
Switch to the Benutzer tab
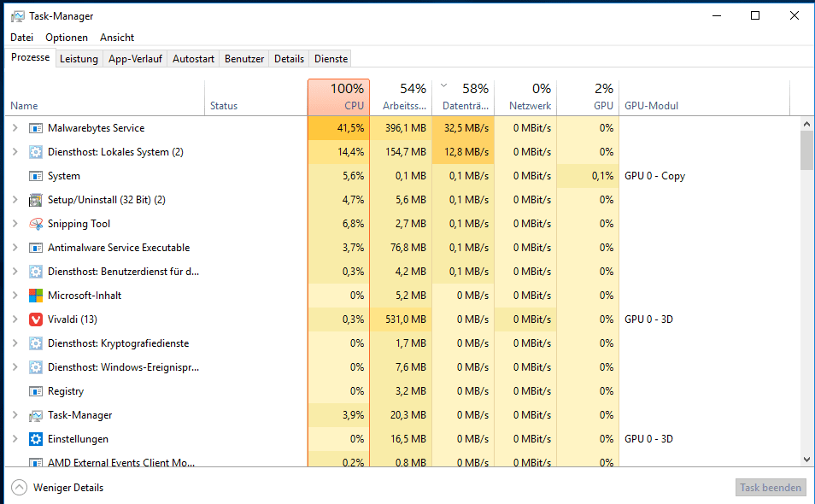[x=244, y=59]
